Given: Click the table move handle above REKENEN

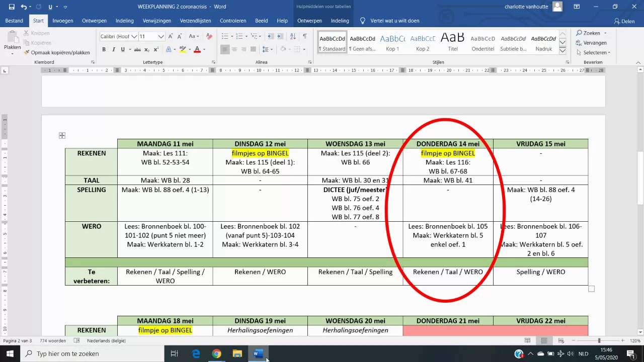Looking at the screenshot, I should click(x=62, y=136).
